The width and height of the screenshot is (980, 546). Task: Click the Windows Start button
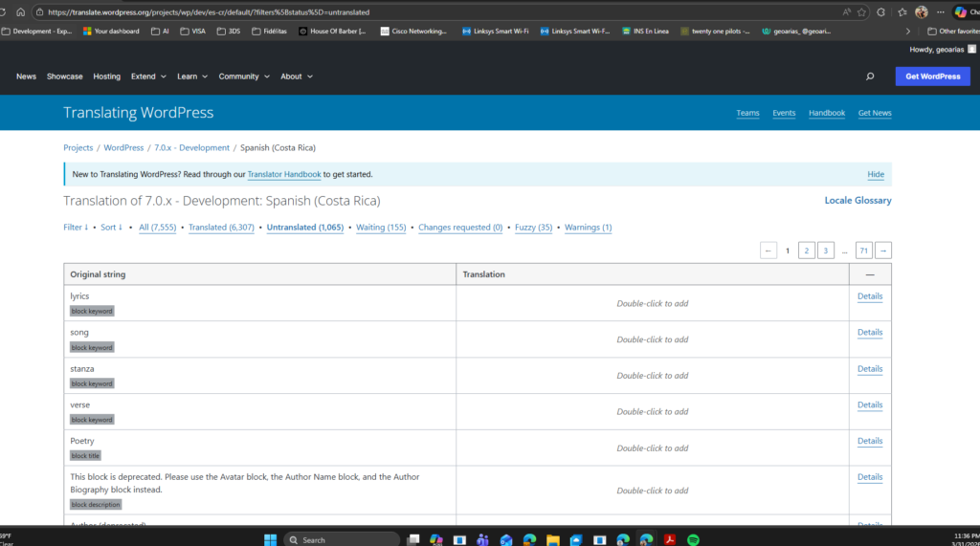click(270, 539)
